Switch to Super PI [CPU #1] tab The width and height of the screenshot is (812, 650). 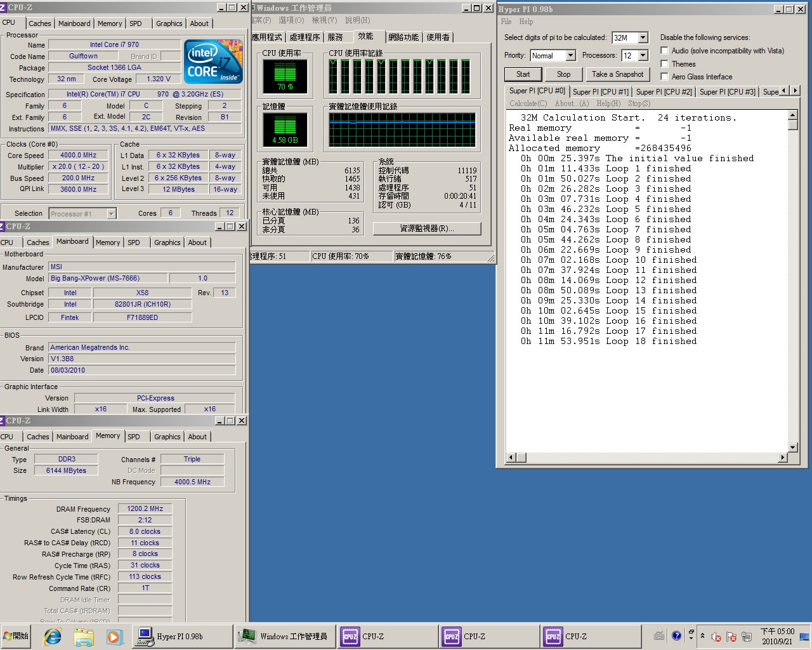pos(601,92)
